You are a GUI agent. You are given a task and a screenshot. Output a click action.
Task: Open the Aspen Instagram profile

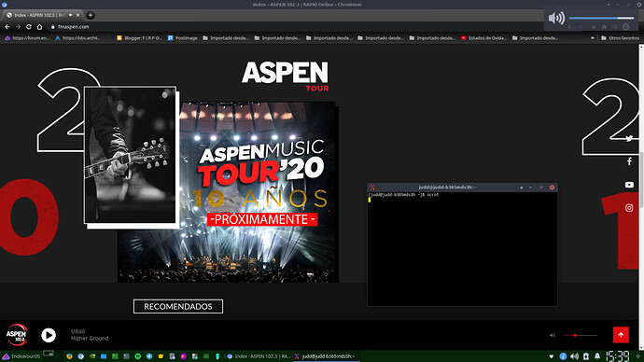(x=629, y=208)
